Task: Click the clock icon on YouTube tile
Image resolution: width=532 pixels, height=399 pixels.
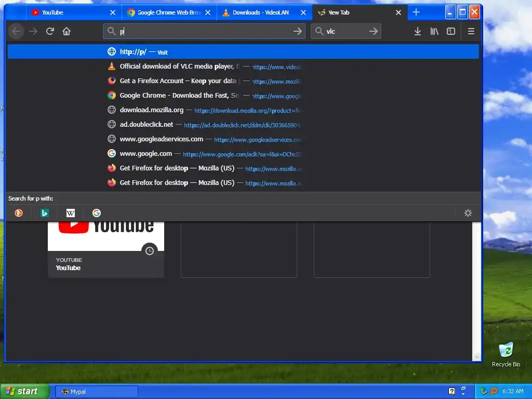Action: tap(150, 251)
